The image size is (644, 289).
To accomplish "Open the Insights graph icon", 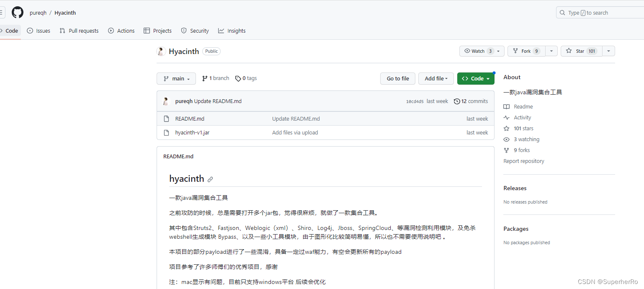I will tap(220, 30).
